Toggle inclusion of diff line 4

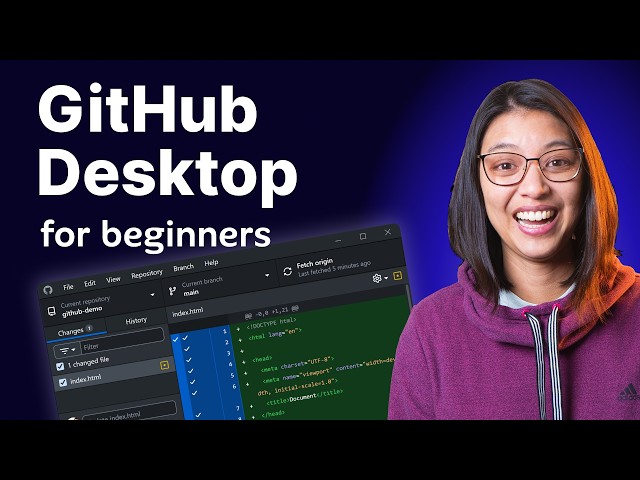pos(190,371)
